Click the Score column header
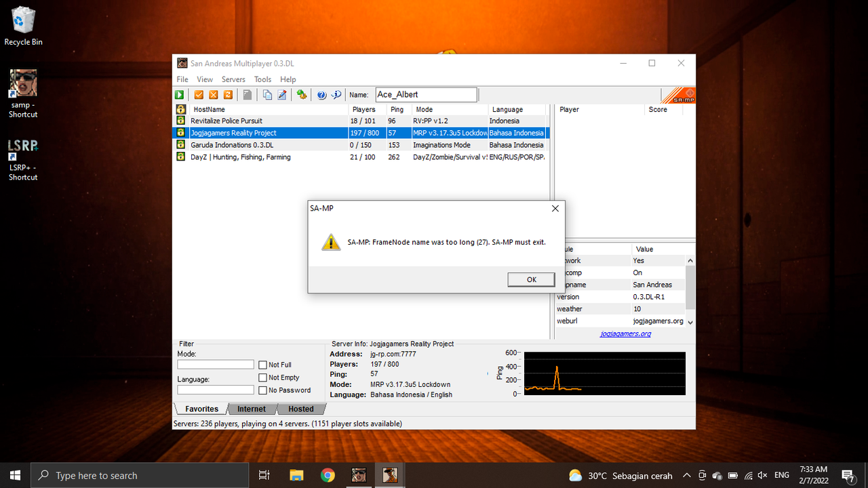This screenshot has width=868, height=488. click(x=669, y=109)
